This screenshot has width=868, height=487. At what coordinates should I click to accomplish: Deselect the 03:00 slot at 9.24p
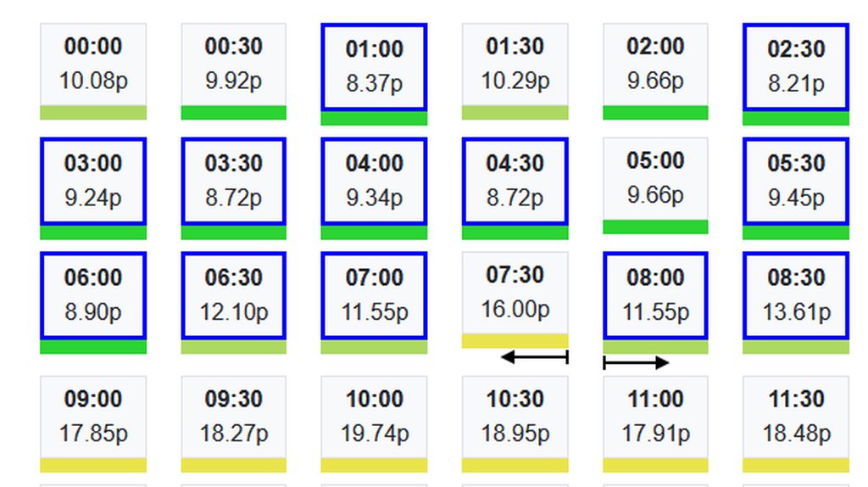pyautogui.click(x=93, y=182)
